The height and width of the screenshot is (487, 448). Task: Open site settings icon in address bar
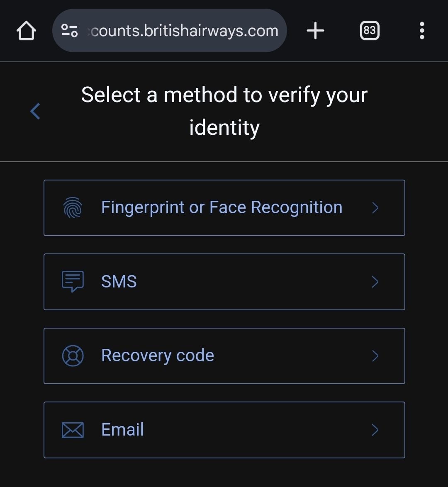69,30
